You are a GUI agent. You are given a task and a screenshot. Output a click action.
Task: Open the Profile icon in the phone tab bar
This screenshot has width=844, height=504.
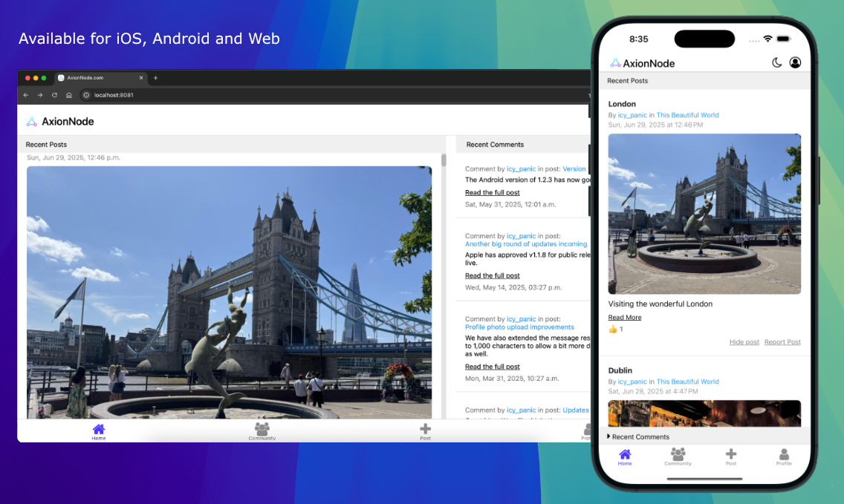pyautogui.click(x=784, y=454)
